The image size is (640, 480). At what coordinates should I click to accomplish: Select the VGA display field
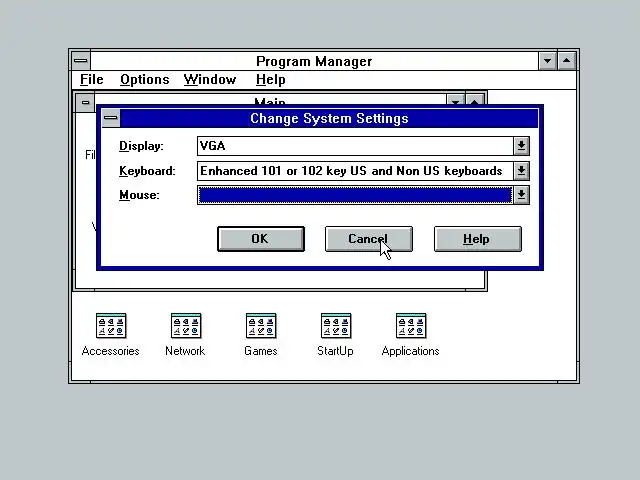click(355, 146)
